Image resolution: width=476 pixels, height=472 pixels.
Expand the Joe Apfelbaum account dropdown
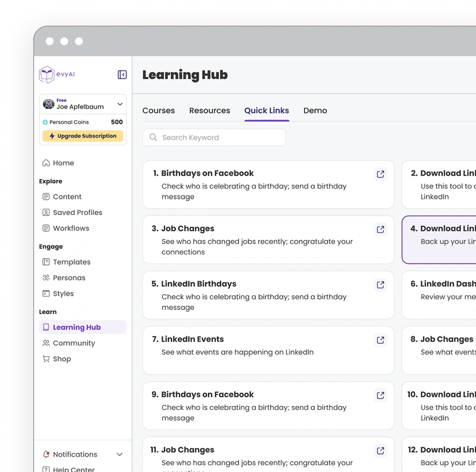120,104
